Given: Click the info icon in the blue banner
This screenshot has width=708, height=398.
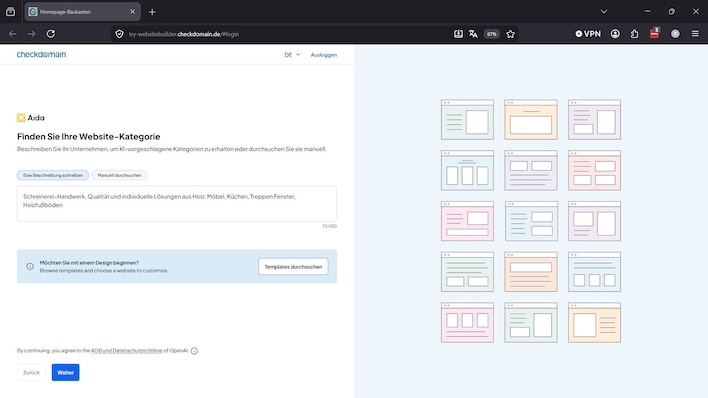Looking at the screenshot, I should click(30, 267).
